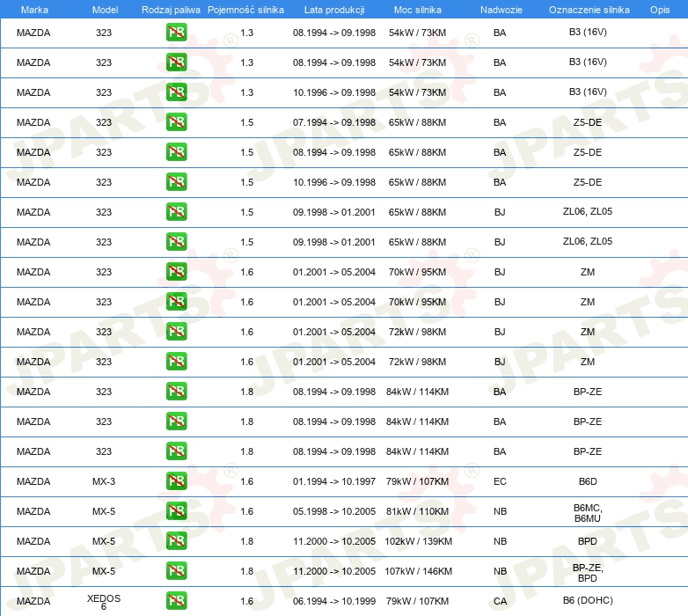688x616 pixels.
Task: Click engine size 1.6 in the MX-3 row
Action: [x=246, y=481]
